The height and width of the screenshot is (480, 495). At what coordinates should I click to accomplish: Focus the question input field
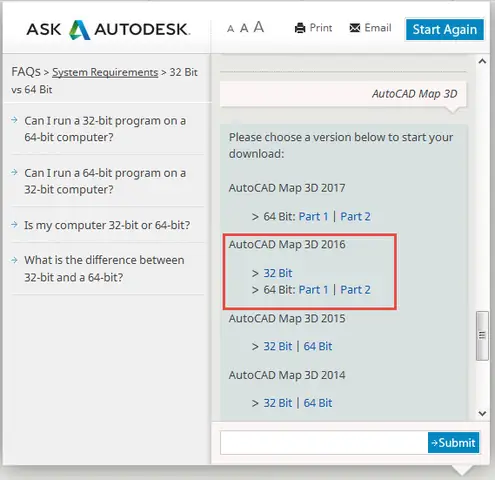coord(324,443)
